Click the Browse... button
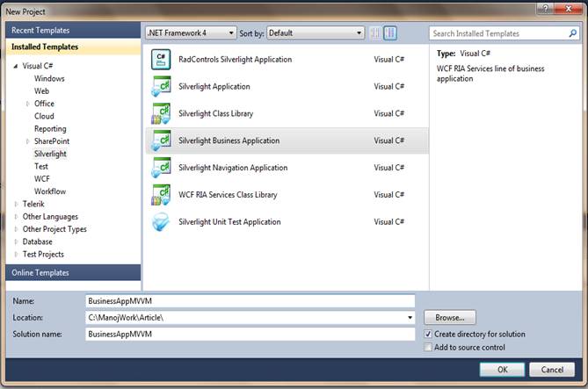 click(x=450, y=318)
